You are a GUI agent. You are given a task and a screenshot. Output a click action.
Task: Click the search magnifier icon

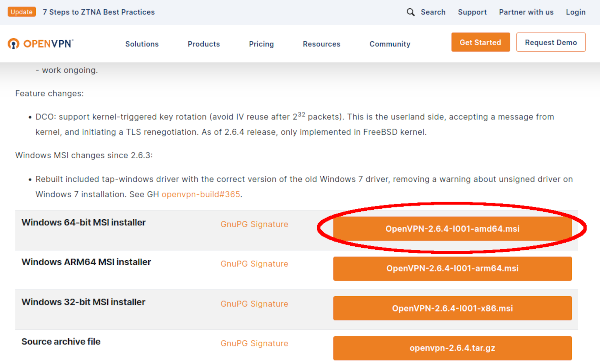(x=410, y=12)
